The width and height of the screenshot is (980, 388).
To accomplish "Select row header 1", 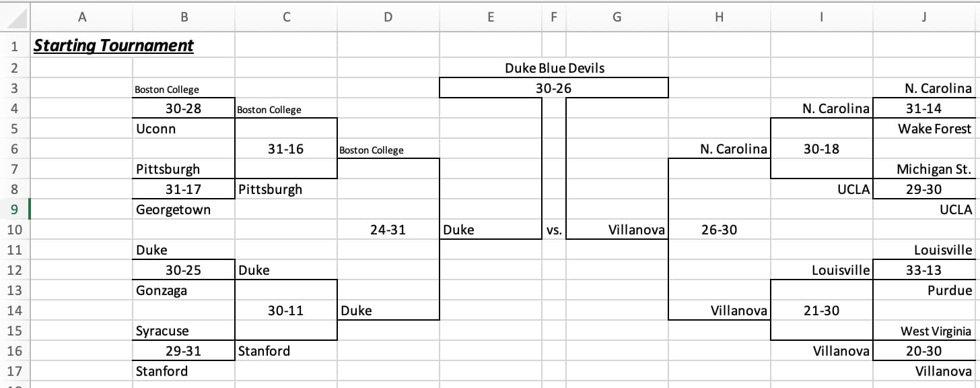I will pyautogui.click(x=13, y=46).
